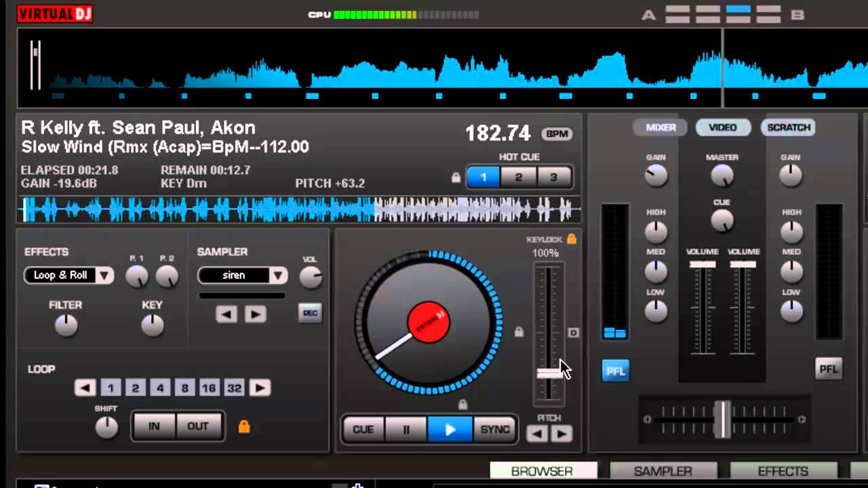Image resolution: width=868 pixels, height=488 pixels.
Task: Activate Hot Cue 3
Action: 554,178
